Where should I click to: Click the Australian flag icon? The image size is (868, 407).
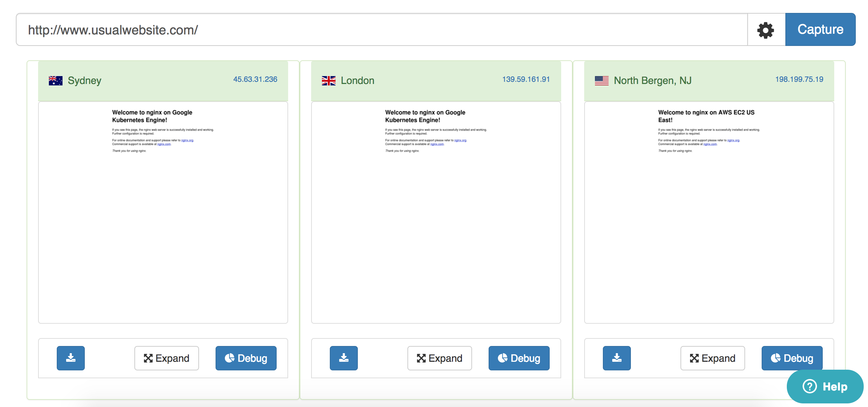[x=56, y=81]
